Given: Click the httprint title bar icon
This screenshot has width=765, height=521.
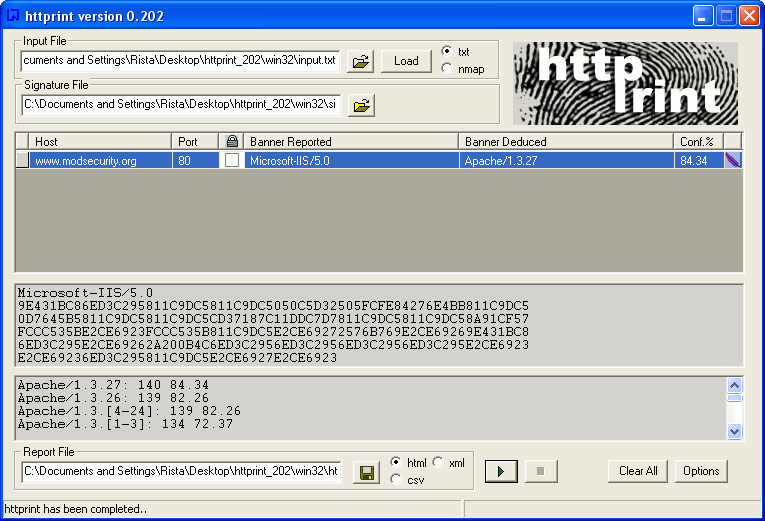Looking at the screenshot, I should (13, 16).
